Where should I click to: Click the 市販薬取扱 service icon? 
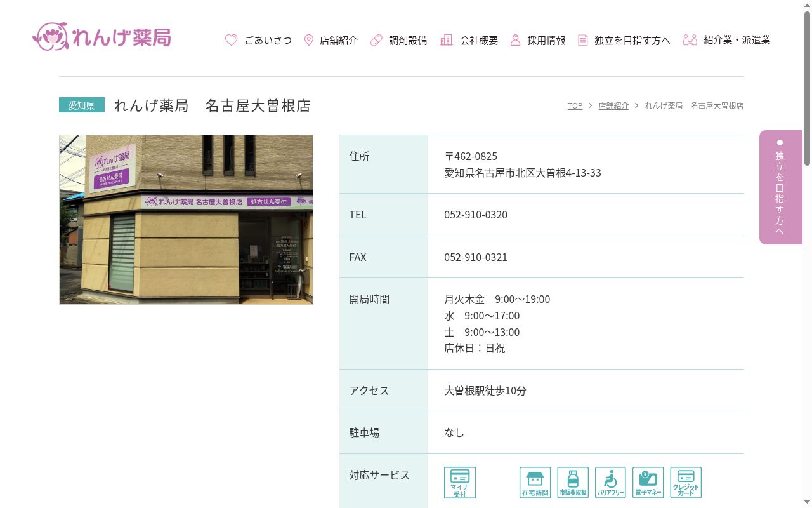(573, 483)
